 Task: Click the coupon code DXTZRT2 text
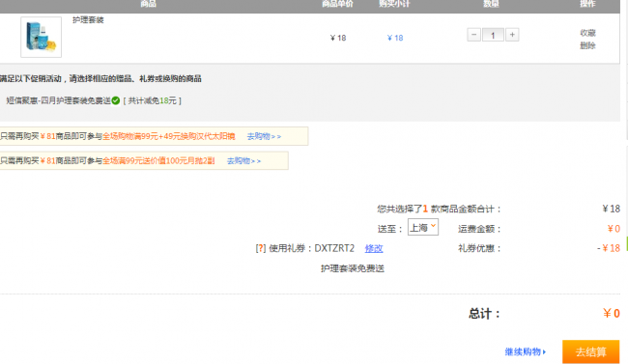(334, 248)
